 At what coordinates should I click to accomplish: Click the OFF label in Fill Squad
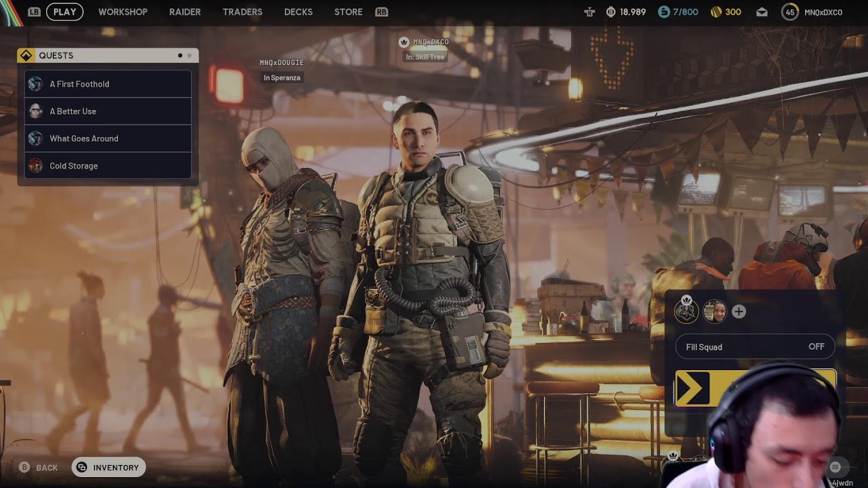[816, 347]
